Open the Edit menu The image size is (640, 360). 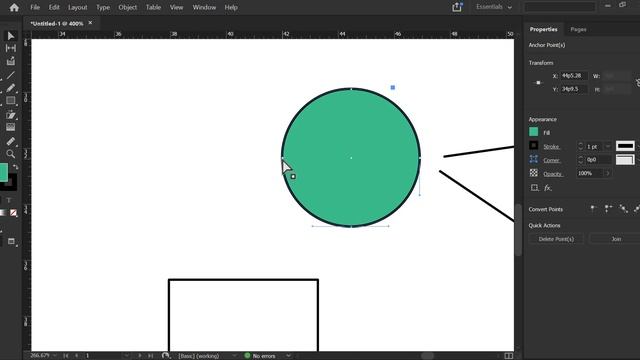pyautogui.click(x=54, y=7)
